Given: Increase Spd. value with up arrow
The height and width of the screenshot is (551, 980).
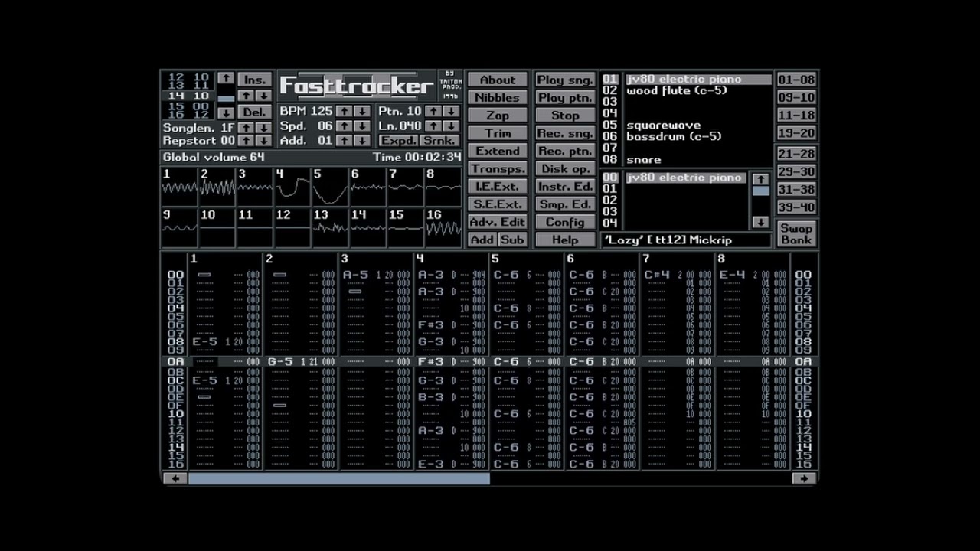Looking at the screenshot, I should coord(344,126).
